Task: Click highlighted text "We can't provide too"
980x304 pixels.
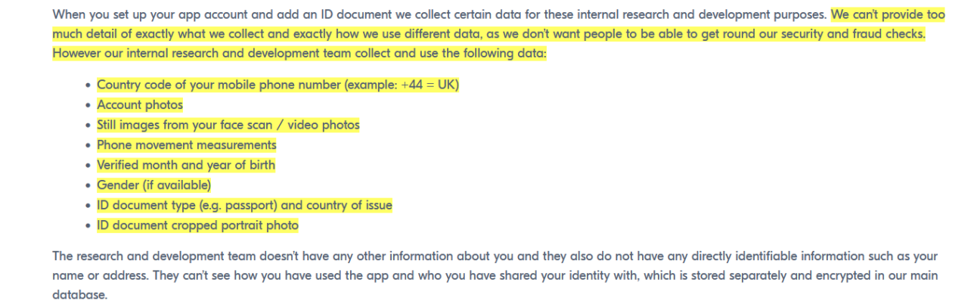Action: tap(888, 14)
